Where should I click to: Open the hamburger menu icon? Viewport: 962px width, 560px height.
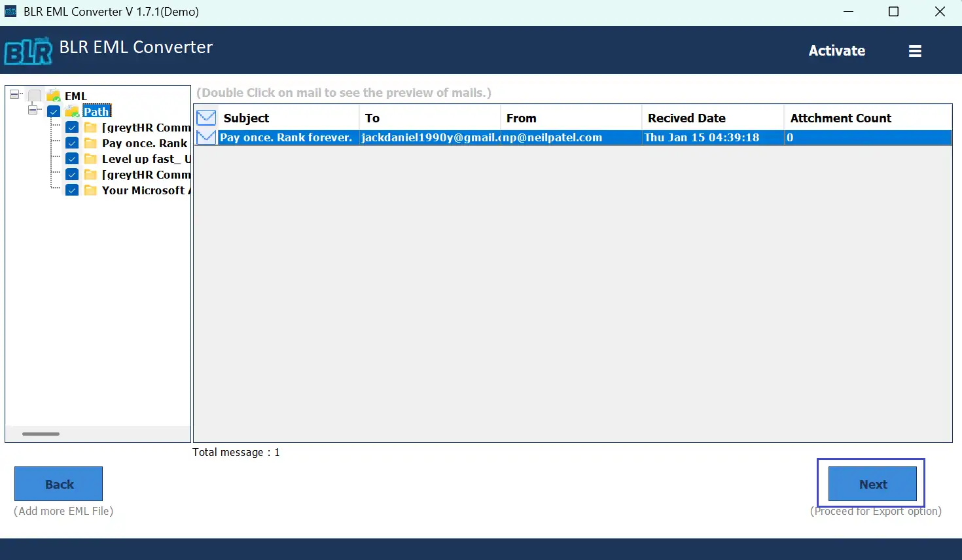coord(915,51)
